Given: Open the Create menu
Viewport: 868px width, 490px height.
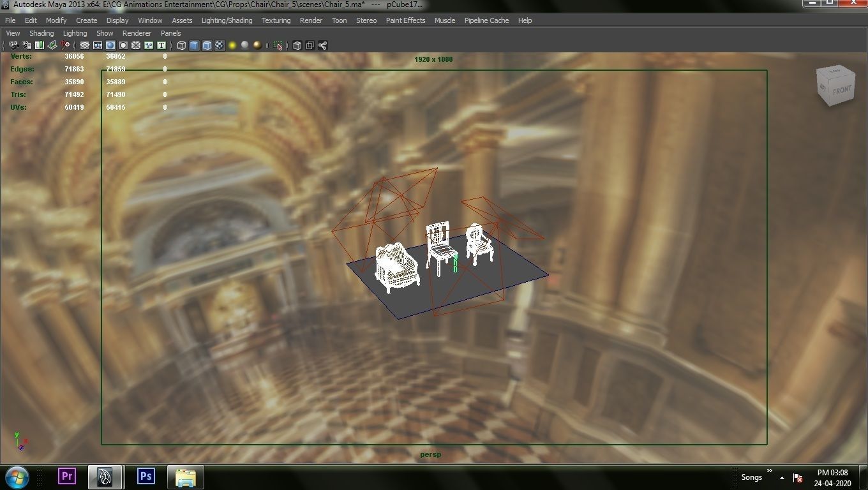Looking at the screenshot, I should pyautogui.click(x=87, y=20).
